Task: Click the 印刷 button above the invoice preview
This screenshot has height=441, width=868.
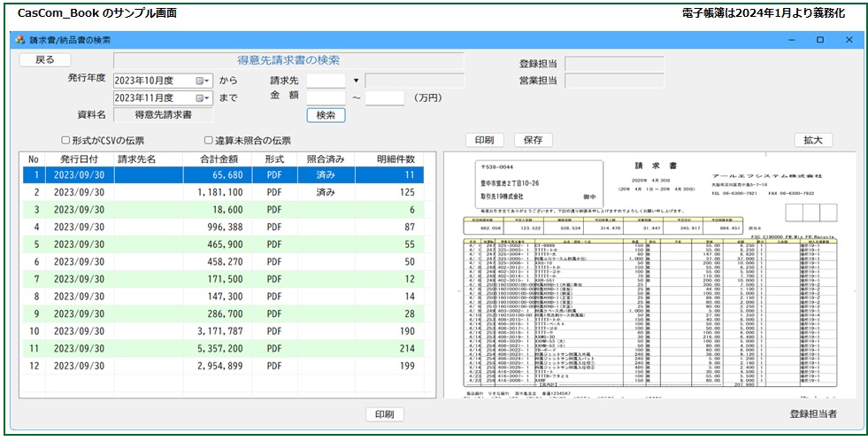Action: point(484,140)
